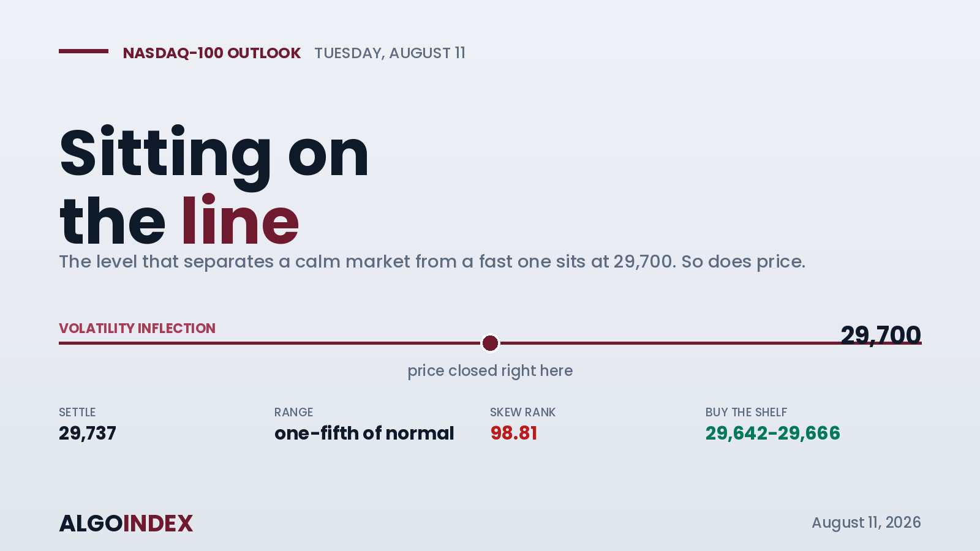
Task: Select the 29,737 settle value
Action: click(88, 433)
